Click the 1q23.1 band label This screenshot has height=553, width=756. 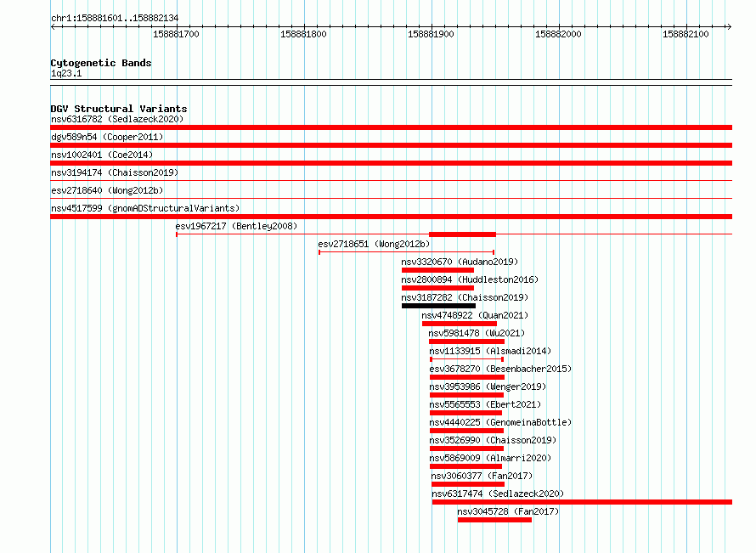66,73
